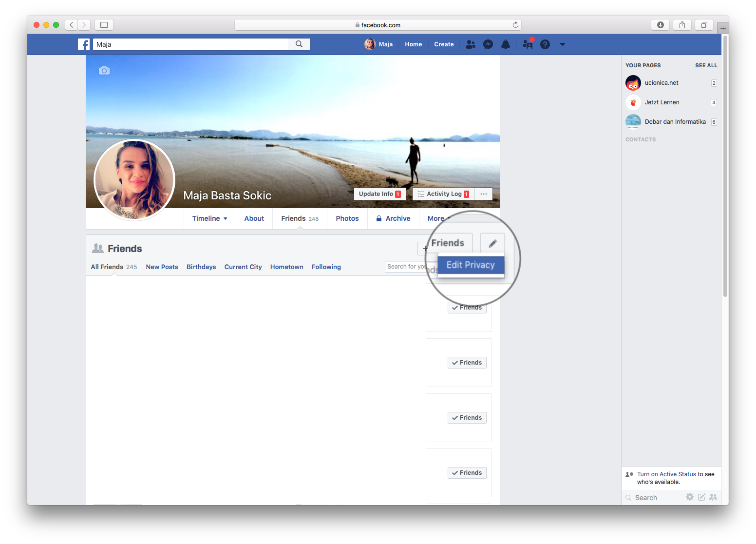Click the cover photo camera icon
The height and width of the screenshot is (544, 756).
pos(104,71)
